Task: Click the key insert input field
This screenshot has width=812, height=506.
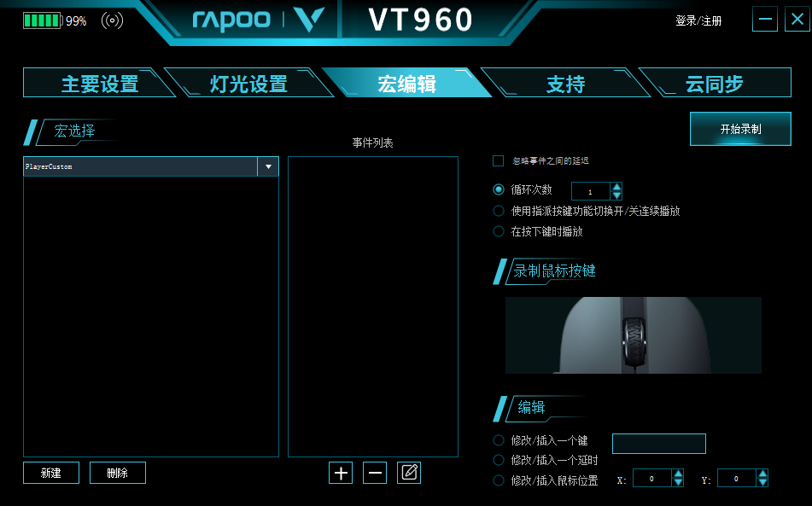Action: [x=658, y=444]
